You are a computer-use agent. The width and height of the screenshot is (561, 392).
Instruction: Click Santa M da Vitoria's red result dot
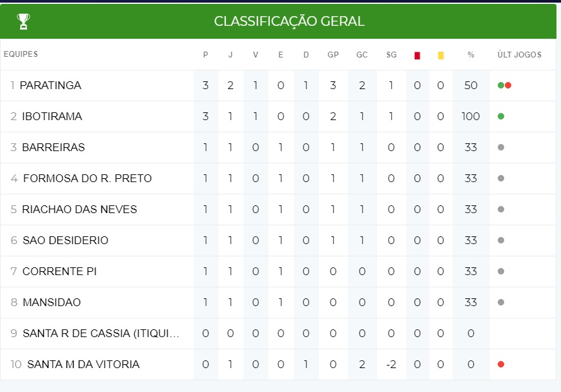pos(501,364)
